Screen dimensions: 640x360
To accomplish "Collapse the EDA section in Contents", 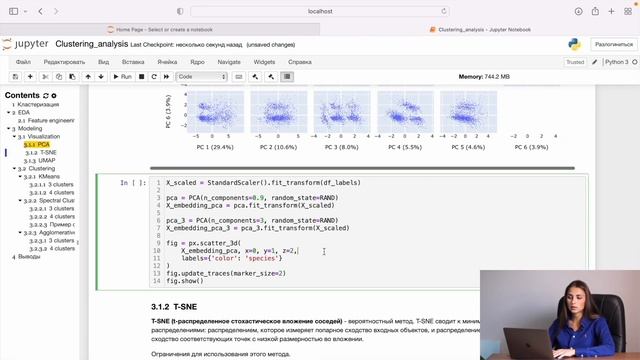I will click(9, 112).
